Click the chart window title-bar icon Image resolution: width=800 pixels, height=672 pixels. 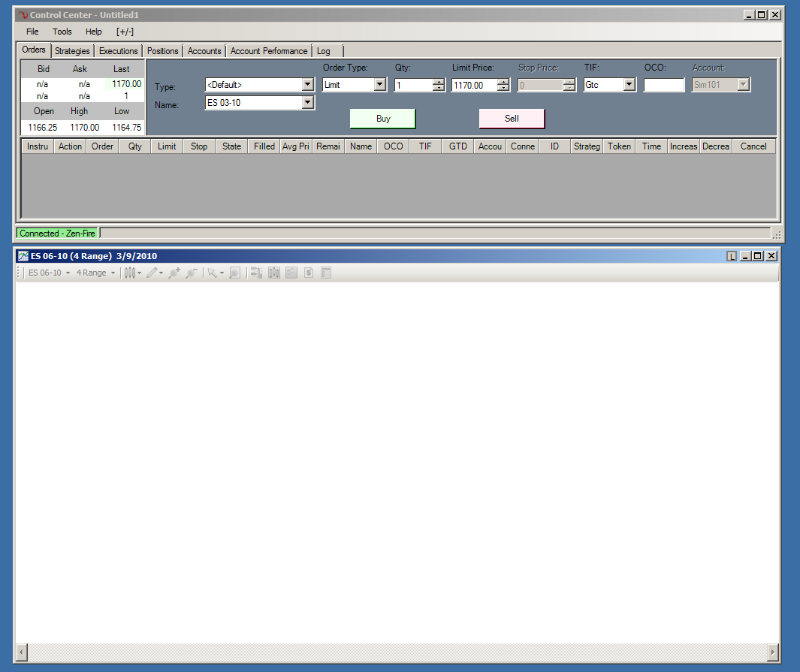[x=23, y=256]
